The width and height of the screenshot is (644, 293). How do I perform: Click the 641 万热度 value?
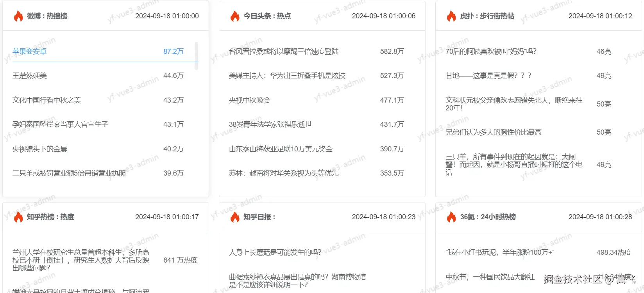(181, 260)
